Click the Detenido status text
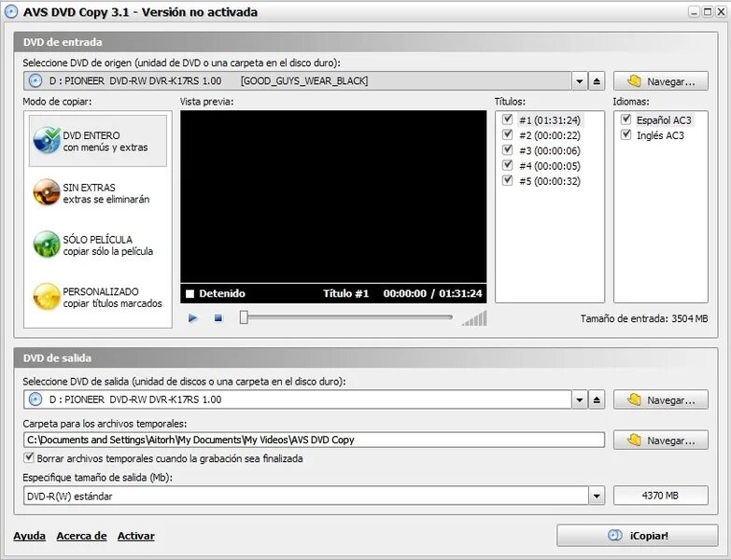Image resolution: width=731 pixels, height=560 pixels. click(x=222, y=293)
